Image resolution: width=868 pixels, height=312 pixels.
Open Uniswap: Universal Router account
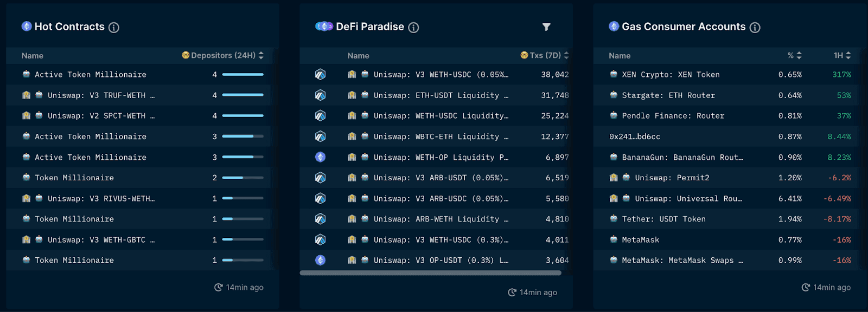tap(688, 199)
